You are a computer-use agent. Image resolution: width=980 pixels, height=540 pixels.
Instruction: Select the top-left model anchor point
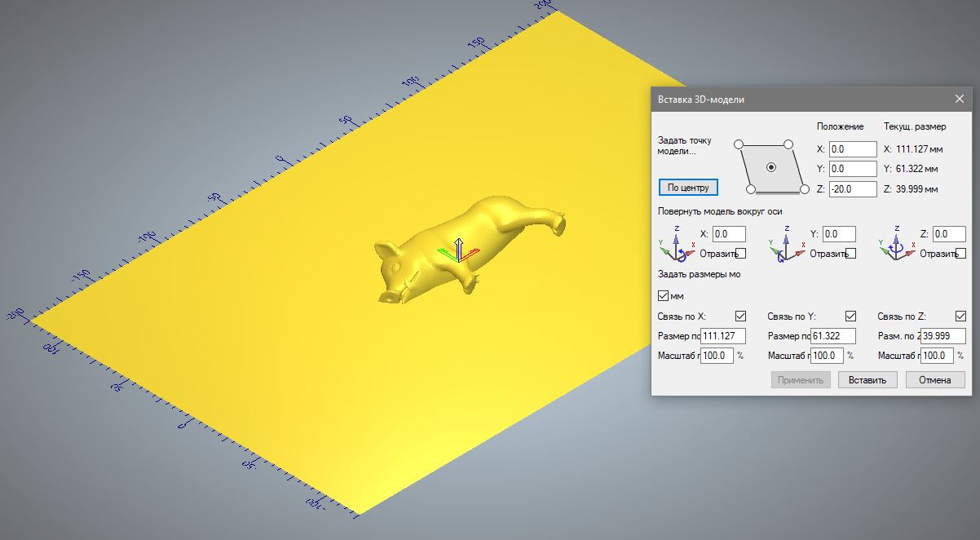pos(739,144)
